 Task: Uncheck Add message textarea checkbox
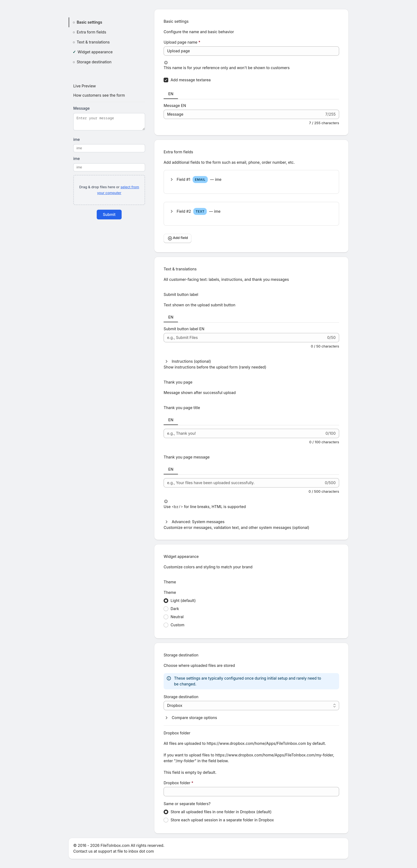166,80
